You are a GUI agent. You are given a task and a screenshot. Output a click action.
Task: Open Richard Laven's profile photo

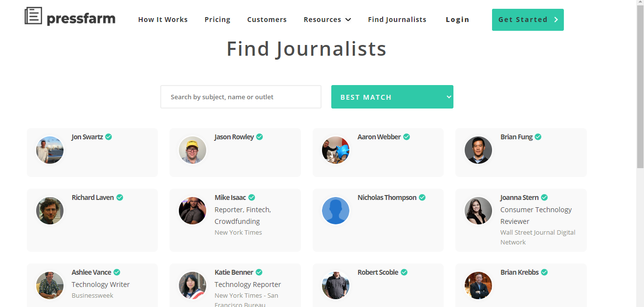[50, 211]
